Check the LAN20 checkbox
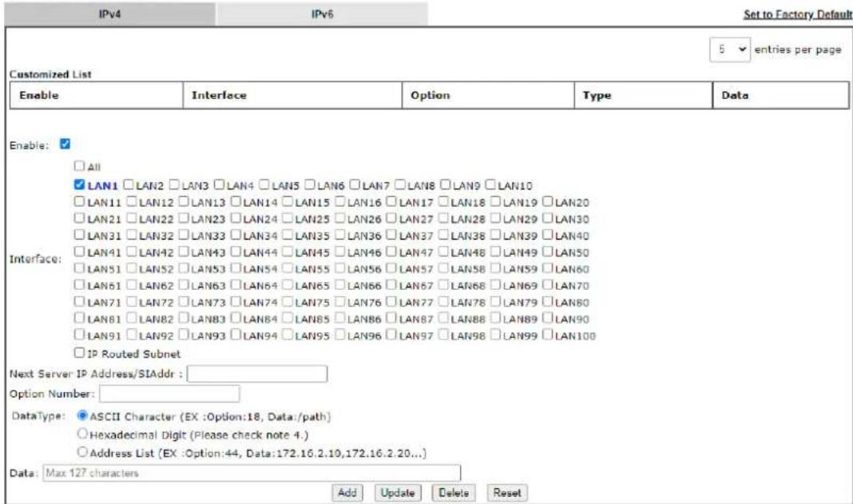The width and height of the screenshot is (853, 504). [x=547, y=201]
